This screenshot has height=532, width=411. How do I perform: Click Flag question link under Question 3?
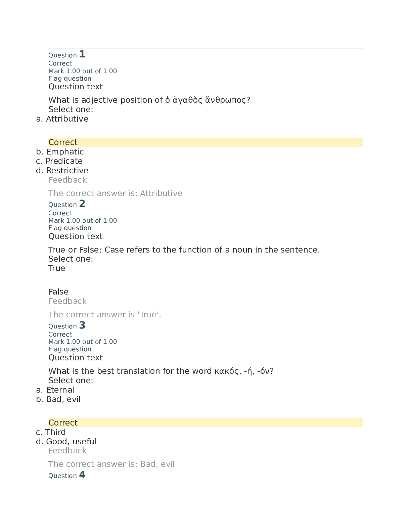point(70,349)
